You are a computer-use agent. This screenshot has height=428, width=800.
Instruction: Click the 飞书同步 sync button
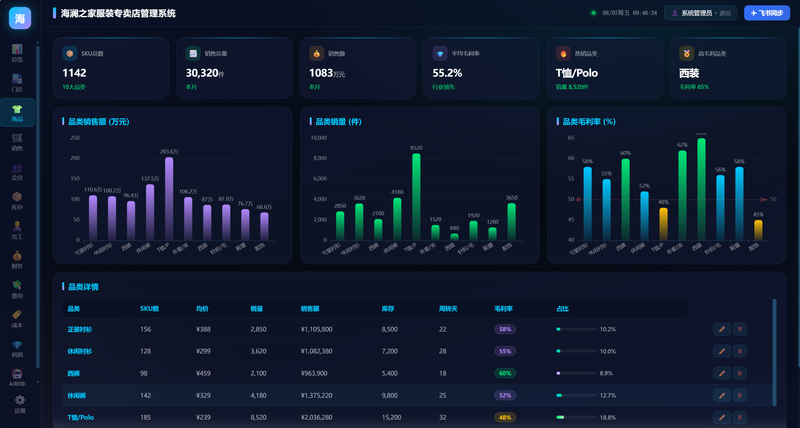pos(767,13)
